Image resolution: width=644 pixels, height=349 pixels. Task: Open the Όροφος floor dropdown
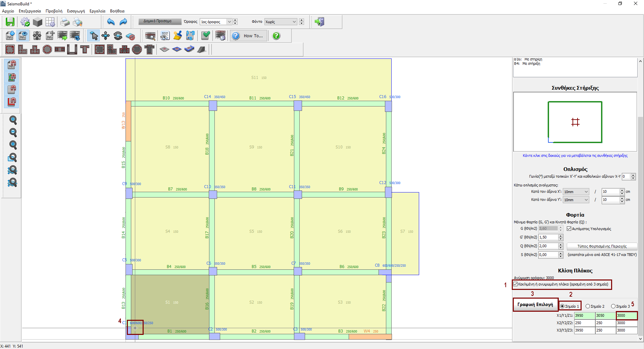(230, 22)
